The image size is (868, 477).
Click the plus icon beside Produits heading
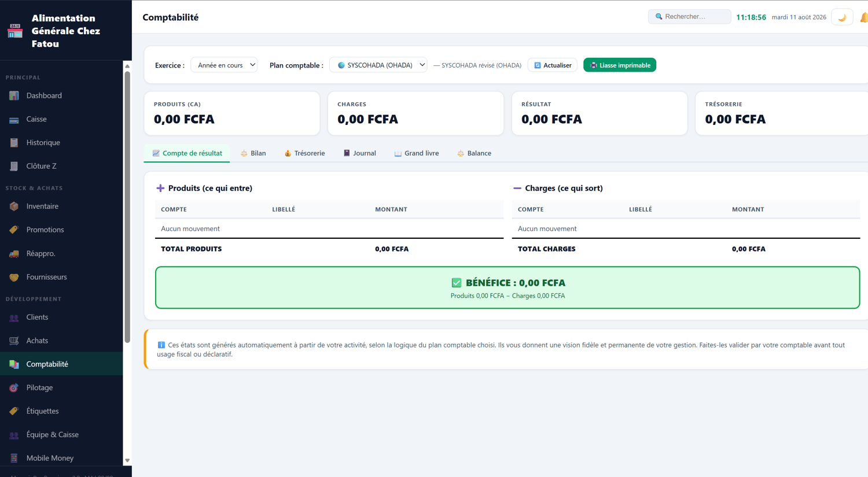pos(160,188)
